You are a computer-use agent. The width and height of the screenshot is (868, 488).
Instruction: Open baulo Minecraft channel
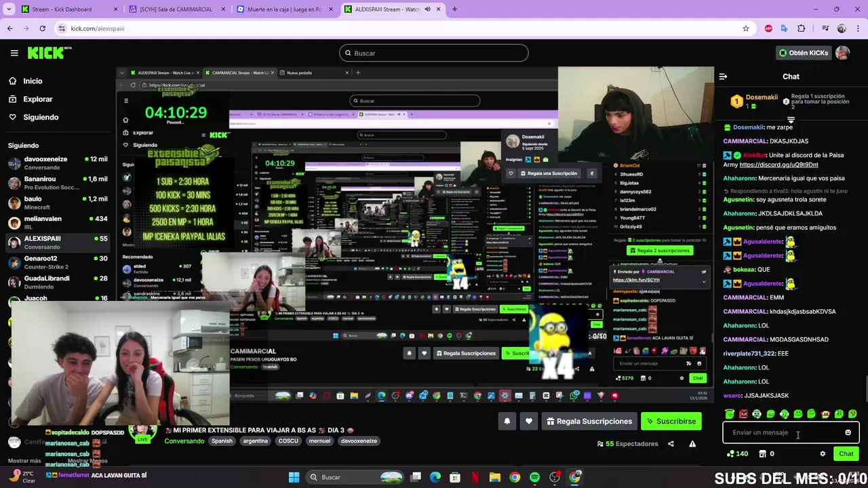(58, 203)
